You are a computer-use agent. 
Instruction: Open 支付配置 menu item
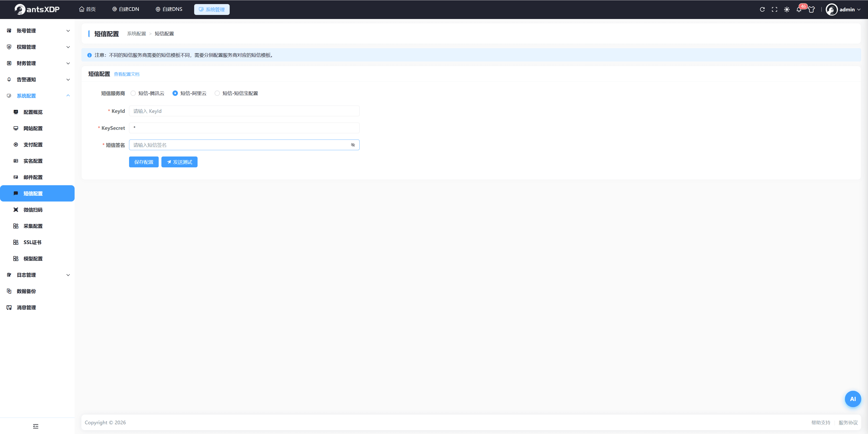pyautogui.click(x=37, y=145)
